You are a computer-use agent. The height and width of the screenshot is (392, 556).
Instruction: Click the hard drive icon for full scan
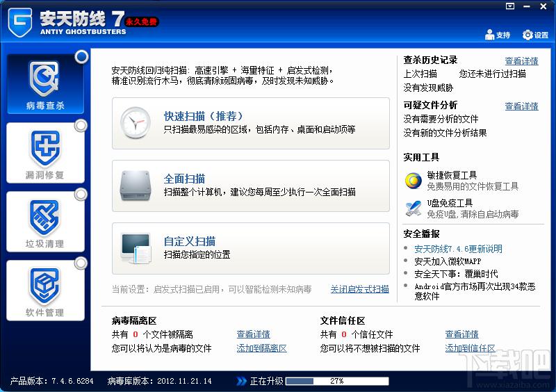click(136, 186)
